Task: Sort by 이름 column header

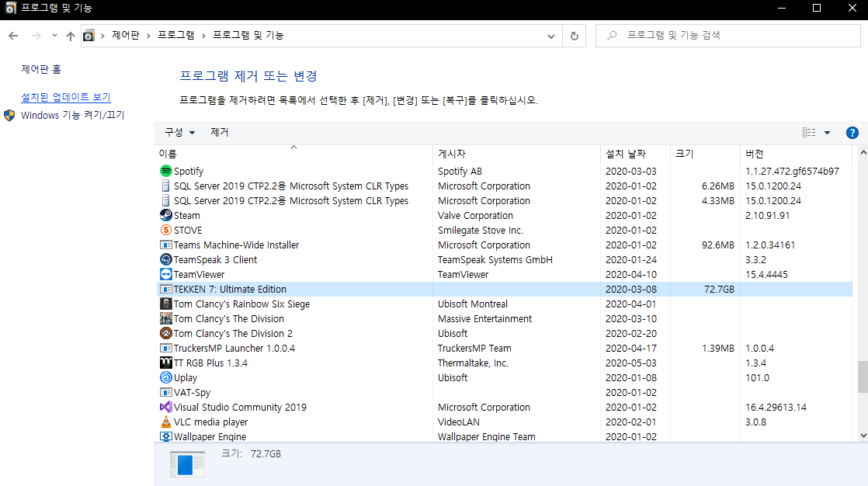Action: click(x=293, y=153)
